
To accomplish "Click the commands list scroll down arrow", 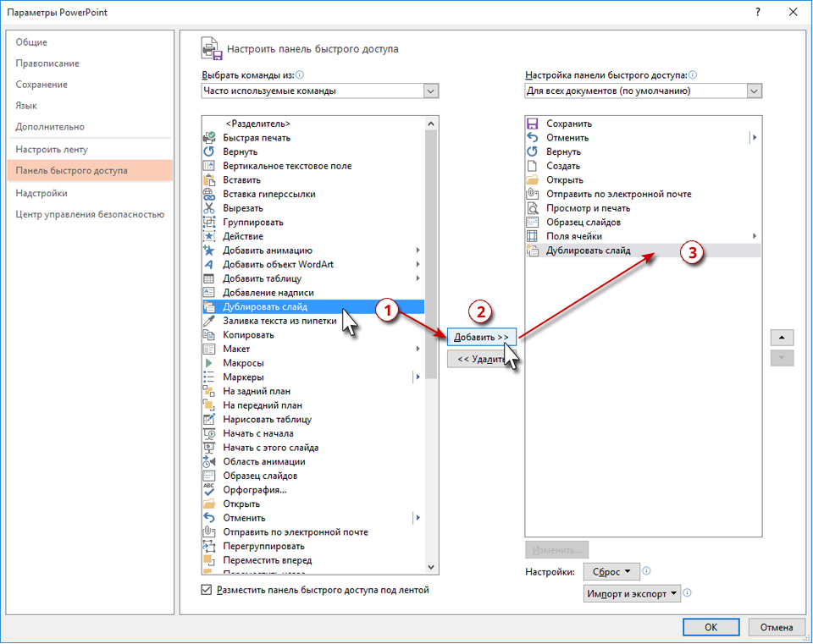I will [431, 567].
